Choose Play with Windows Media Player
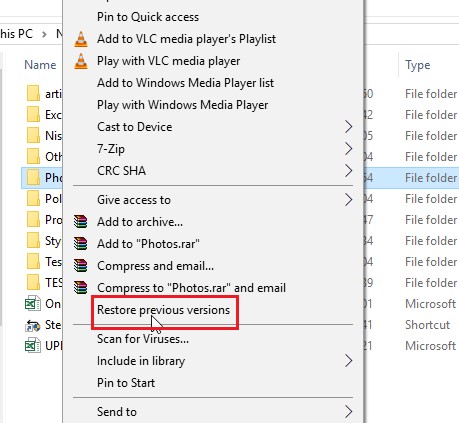 [182, 105]
